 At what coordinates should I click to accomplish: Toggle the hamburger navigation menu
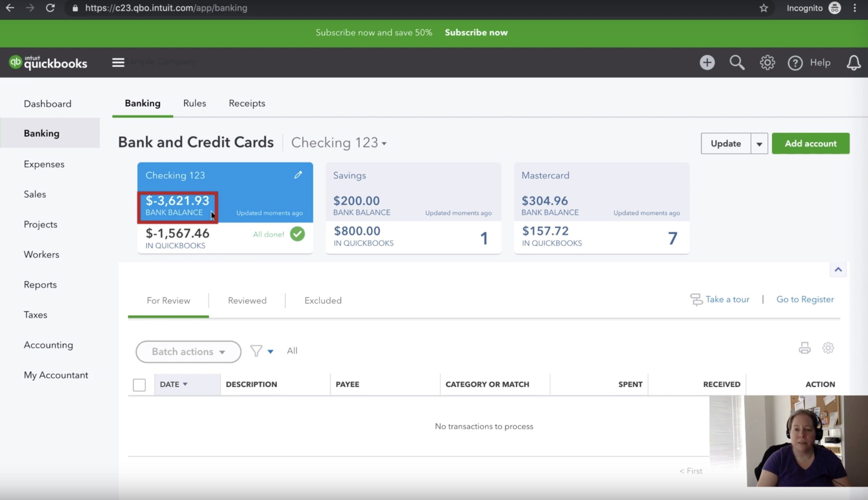click(x=118, y=62)
